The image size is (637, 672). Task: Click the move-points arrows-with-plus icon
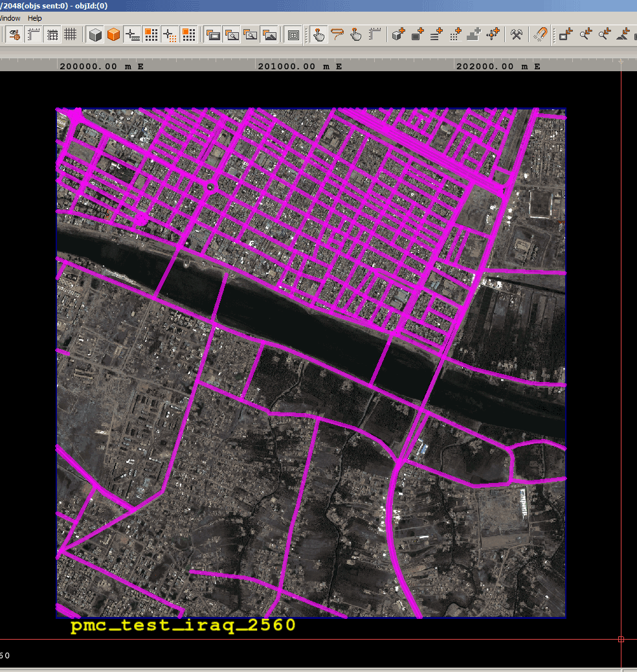pos(491,35)
